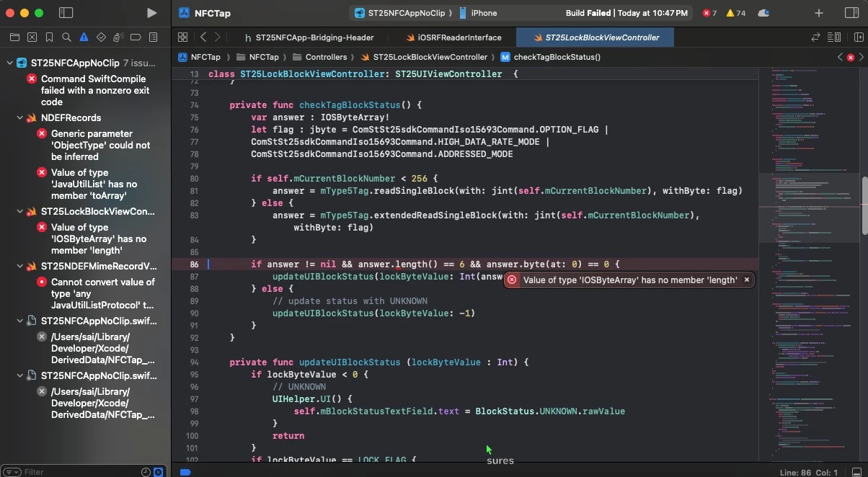This screenshot has height=477, width=868.
Task: Open the related items grid icon
Action: 182,37
